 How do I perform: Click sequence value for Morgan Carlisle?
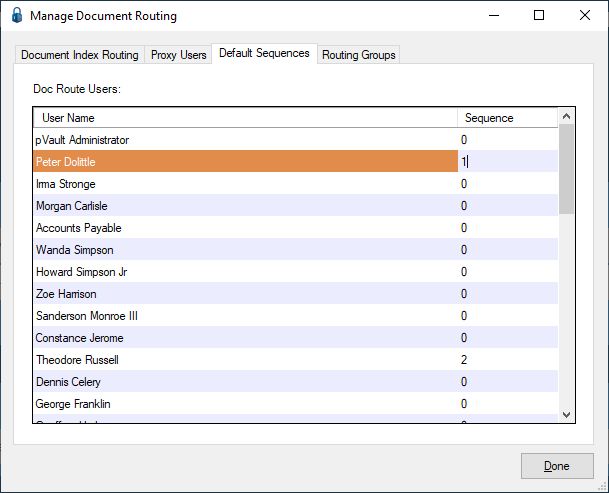coord(464,206)
